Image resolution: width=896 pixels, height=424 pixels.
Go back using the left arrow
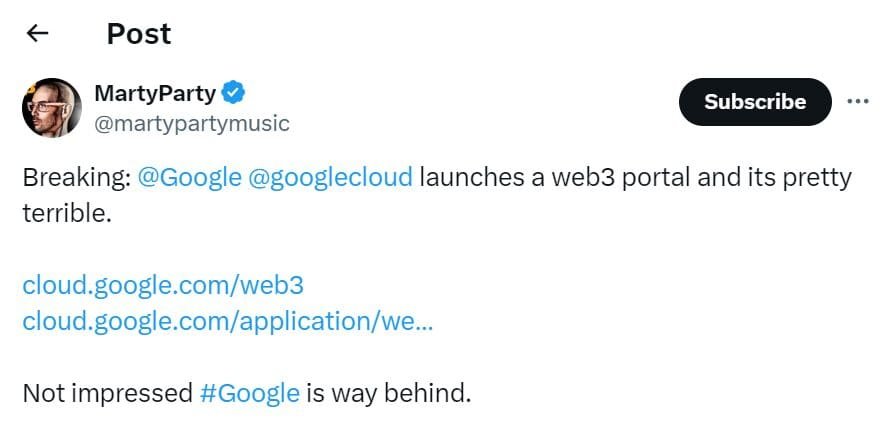tap(37, 34)
